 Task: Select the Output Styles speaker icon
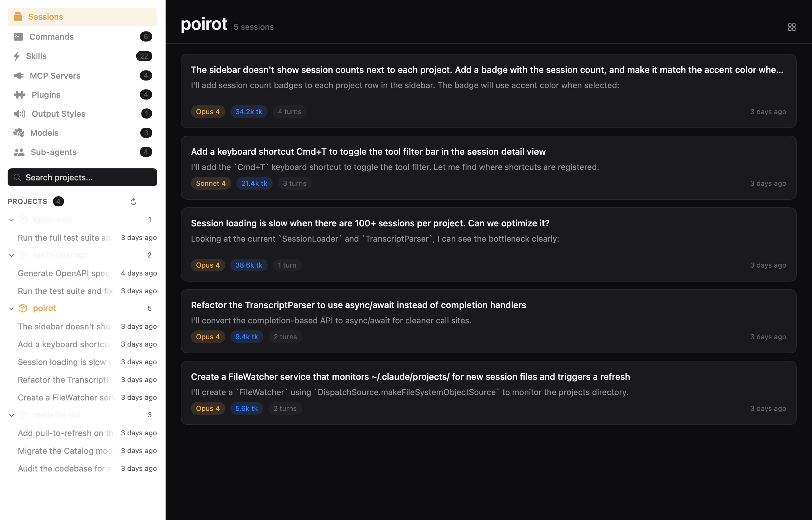pos(19,114)
